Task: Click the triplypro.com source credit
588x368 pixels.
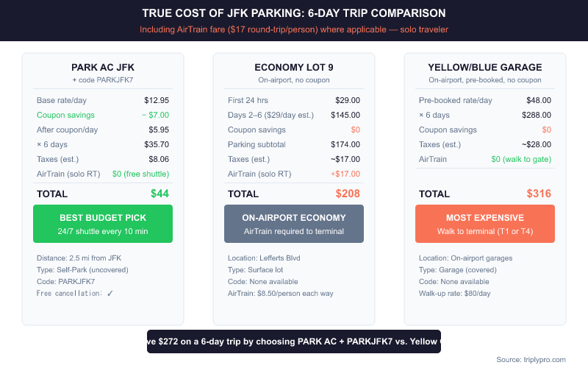Action: pos(531,359)
